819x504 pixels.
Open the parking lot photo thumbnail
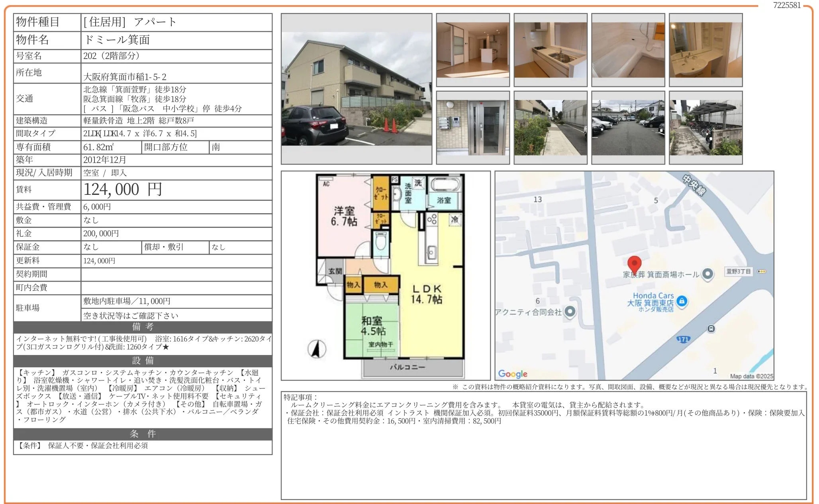(628, 127)
